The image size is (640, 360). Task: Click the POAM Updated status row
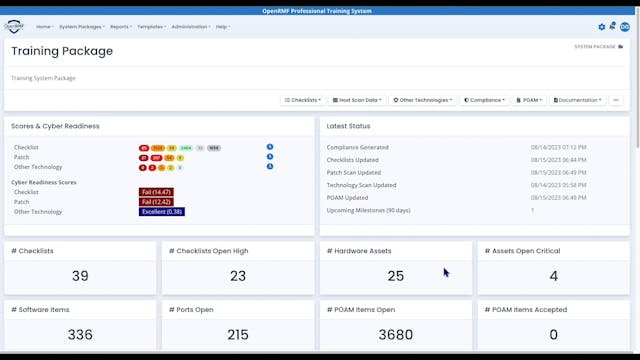point(475,198)
